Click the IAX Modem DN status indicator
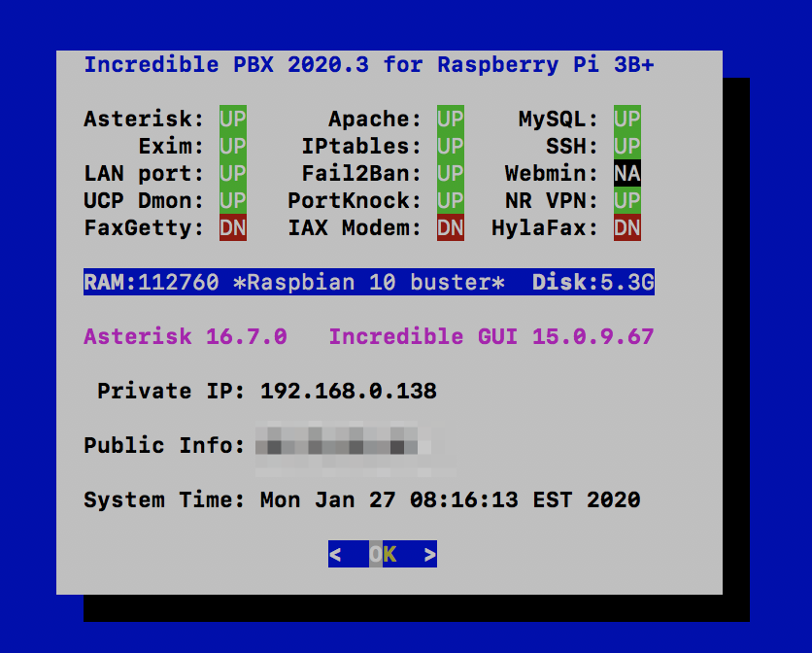Viewport: 812px width, 653px height. click(451, 227)
